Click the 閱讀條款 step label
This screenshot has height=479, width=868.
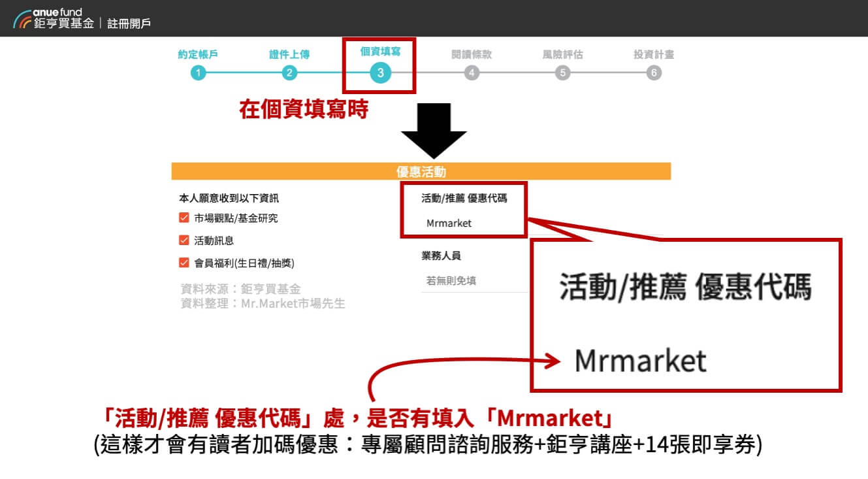[x=472, y=55]
